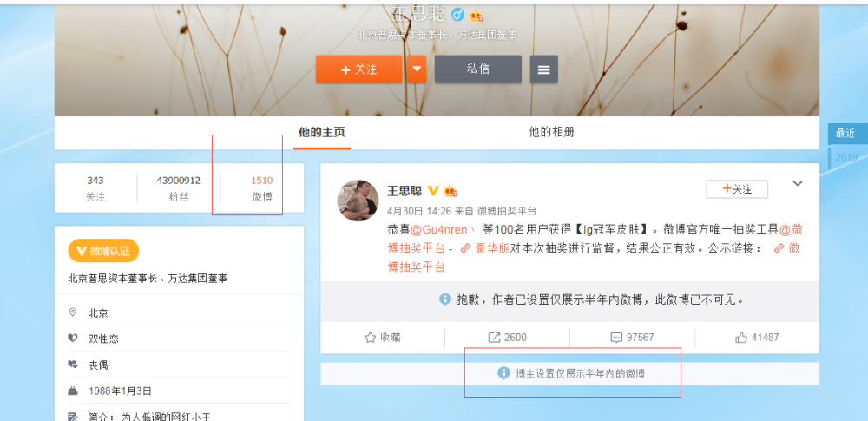The image size is (868, 421).
Task: Switch to the 他的相册 tab
Action: (551, 133)
